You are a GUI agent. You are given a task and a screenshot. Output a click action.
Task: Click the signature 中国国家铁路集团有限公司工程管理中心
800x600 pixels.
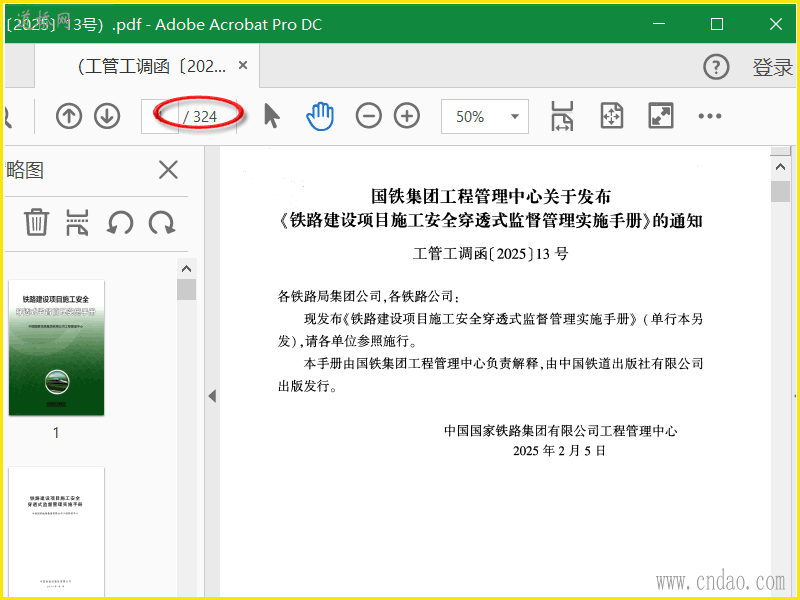pos(561,431)
